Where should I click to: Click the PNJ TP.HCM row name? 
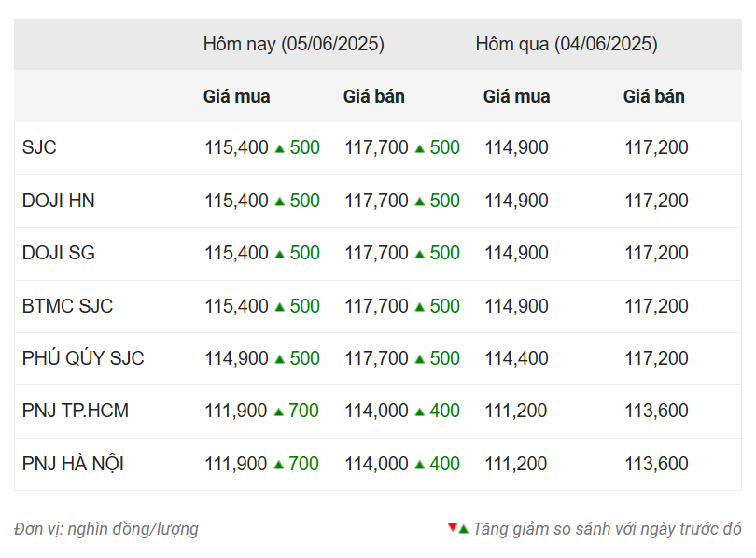point(76,411)
